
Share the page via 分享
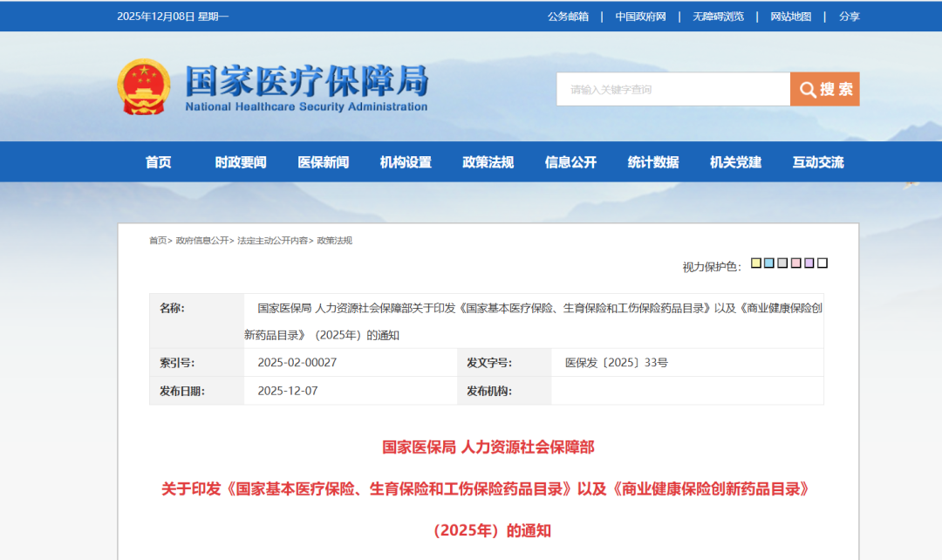pos(847,16)
